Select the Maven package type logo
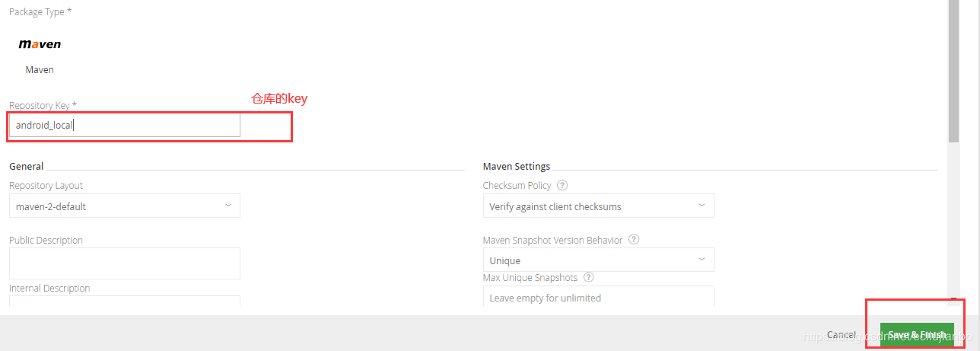The height and width of the screenshot is (351, 980). (40, 44)
